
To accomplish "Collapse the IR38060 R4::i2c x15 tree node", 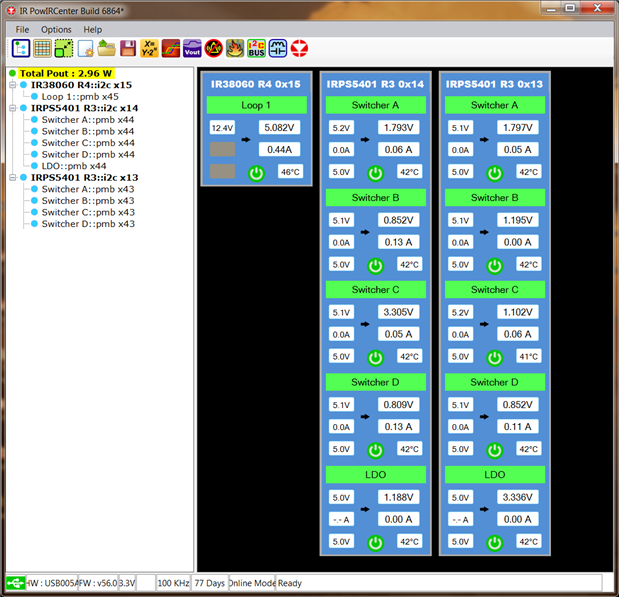I will [x=12, y=85].
